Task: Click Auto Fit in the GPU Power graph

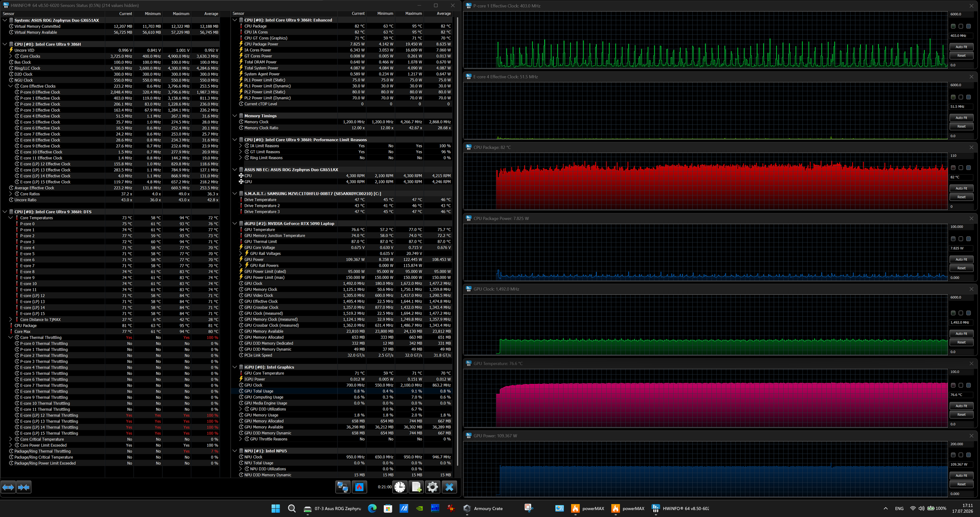Action: click(x=961, y=475)
